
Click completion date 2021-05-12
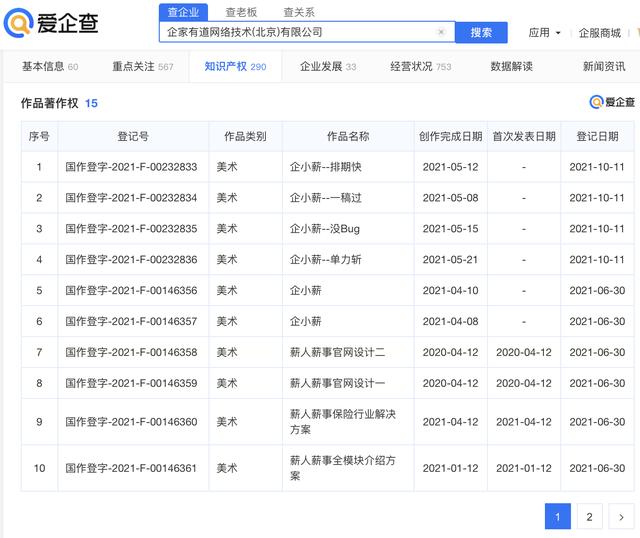[x=451, y=167]
